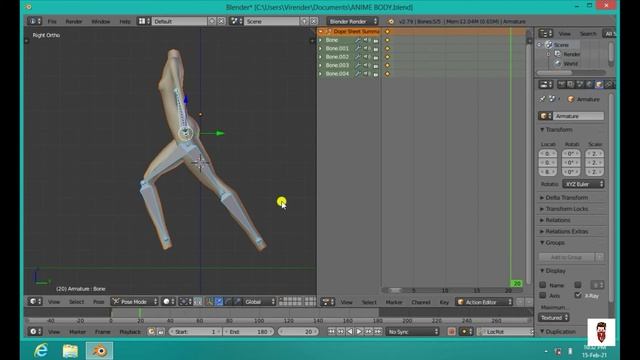This screenshot has width=640, height=360.
Task: Open the screen layout browse icon
Action: click(143, 21)
